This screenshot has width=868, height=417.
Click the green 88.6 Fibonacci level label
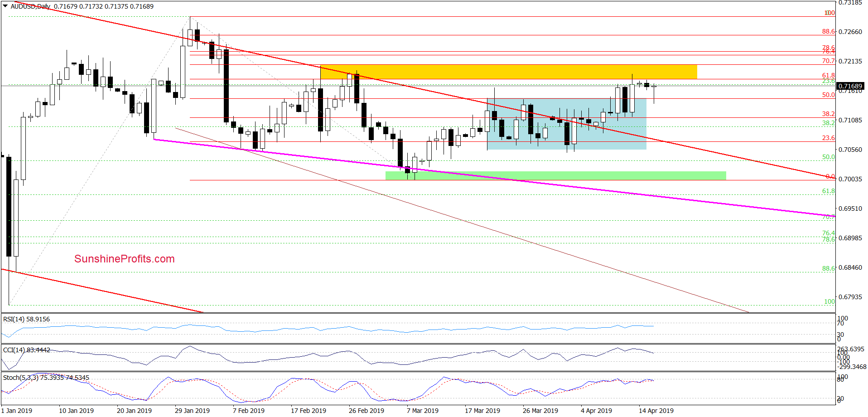tap(829, 268)
